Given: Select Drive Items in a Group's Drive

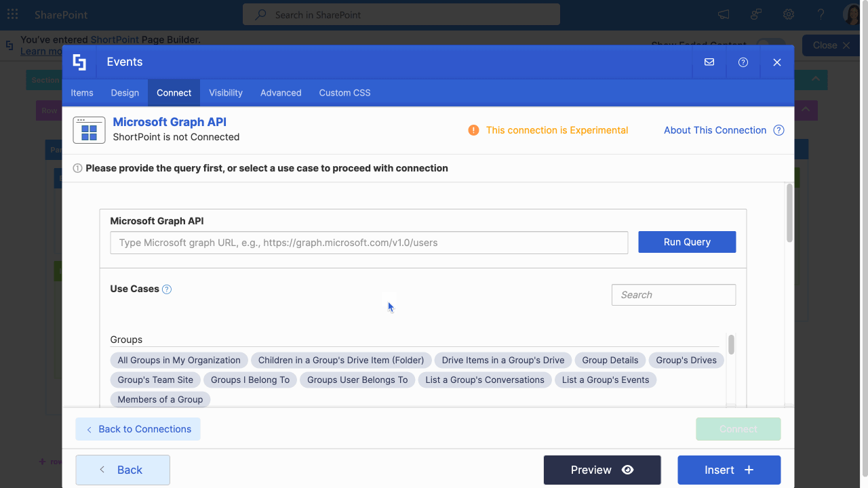Looking at the screenshot, I should [x=503, y=360].
